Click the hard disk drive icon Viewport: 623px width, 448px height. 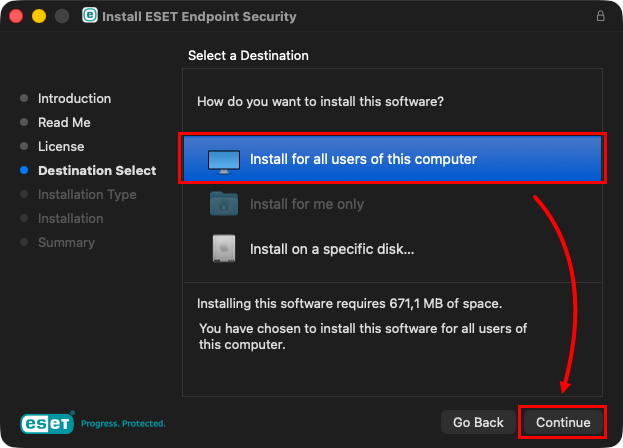pos(224,249)
